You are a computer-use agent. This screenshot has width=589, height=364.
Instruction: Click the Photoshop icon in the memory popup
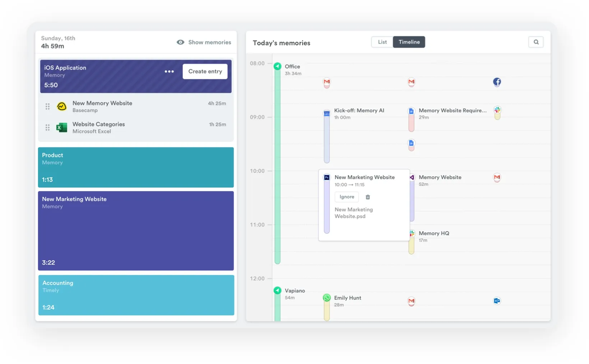[327, 177]
